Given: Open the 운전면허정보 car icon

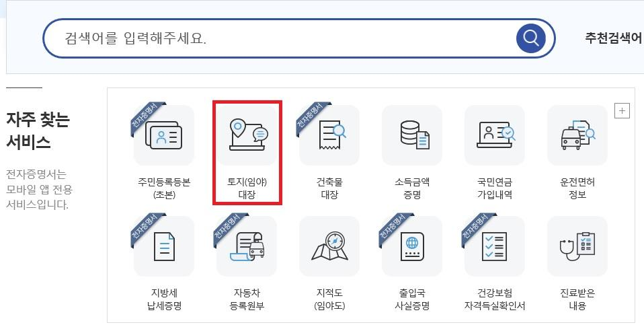Looking at the screenshot, I should (577, 135).
